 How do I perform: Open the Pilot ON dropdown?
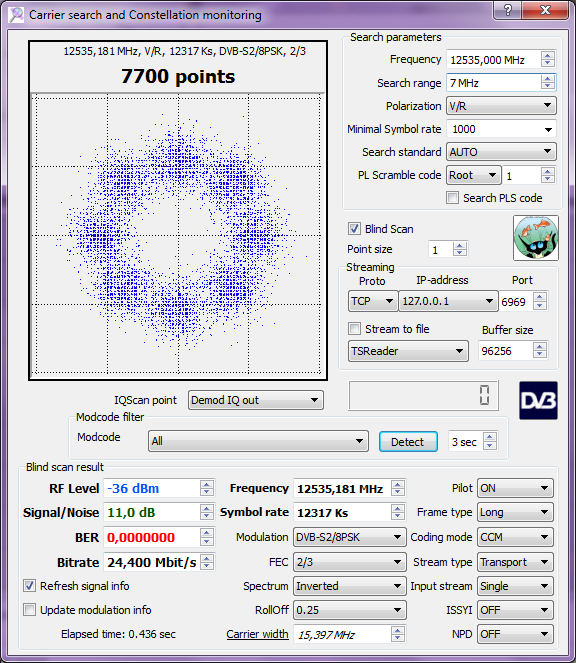[515, 488]
